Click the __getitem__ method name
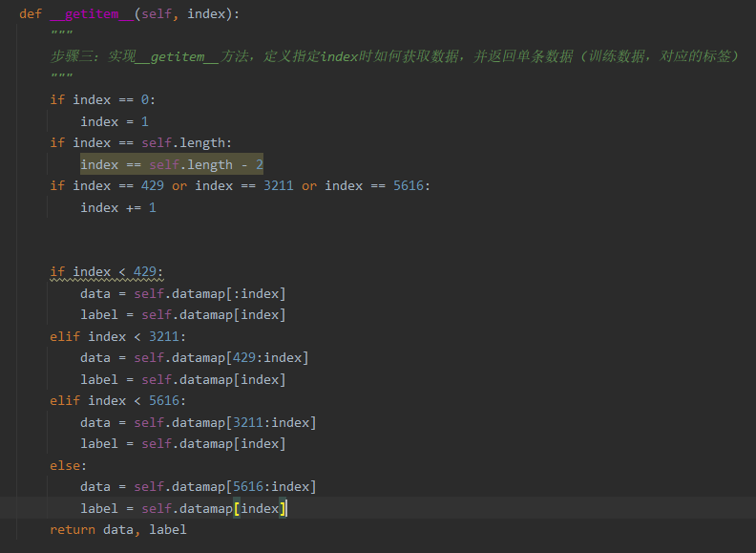756x553 pixels. (92, 14)
